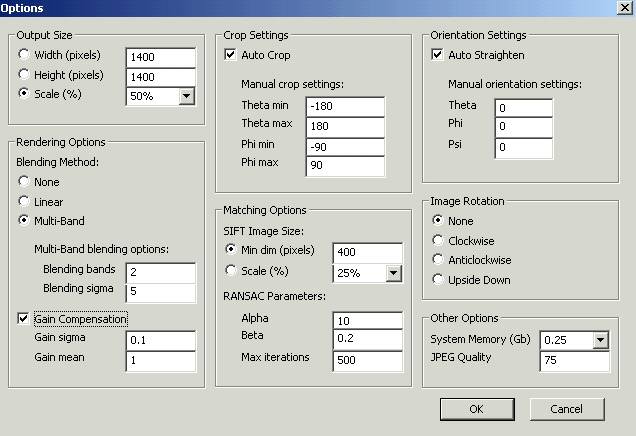636x436 pixels.
Task: Uncheck Gain Compensation option
Action: (23, 319)
